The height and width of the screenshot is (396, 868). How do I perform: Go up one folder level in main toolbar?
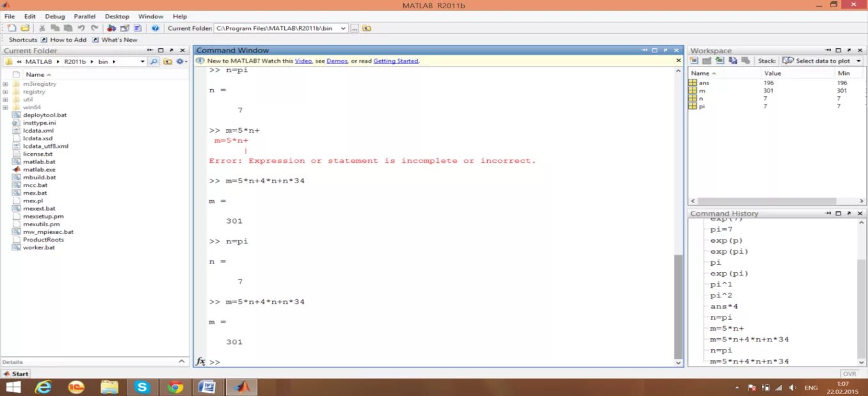click(x=367, y=28)
